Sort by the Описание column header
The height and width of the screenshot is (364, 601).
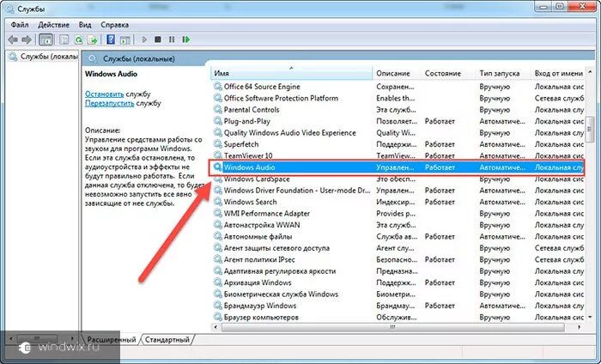pos(397,73)
